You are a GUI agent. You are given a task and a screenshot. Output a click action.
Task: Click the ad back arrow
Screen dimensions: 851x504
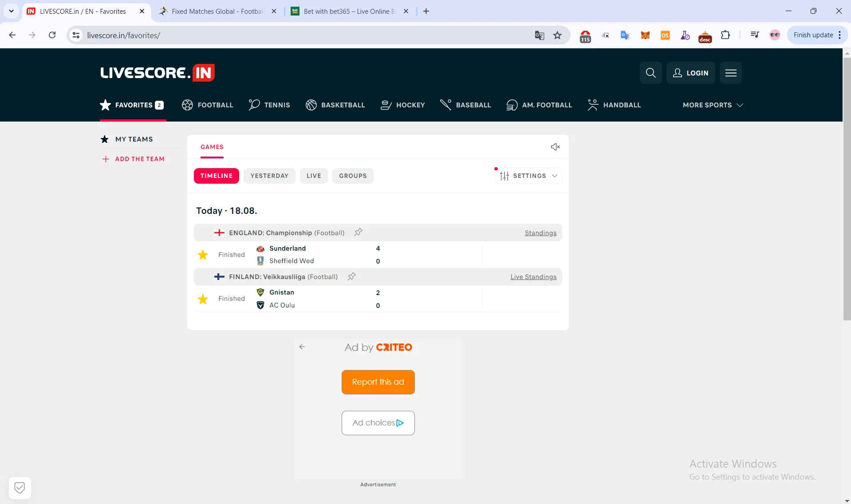[302, 347]
